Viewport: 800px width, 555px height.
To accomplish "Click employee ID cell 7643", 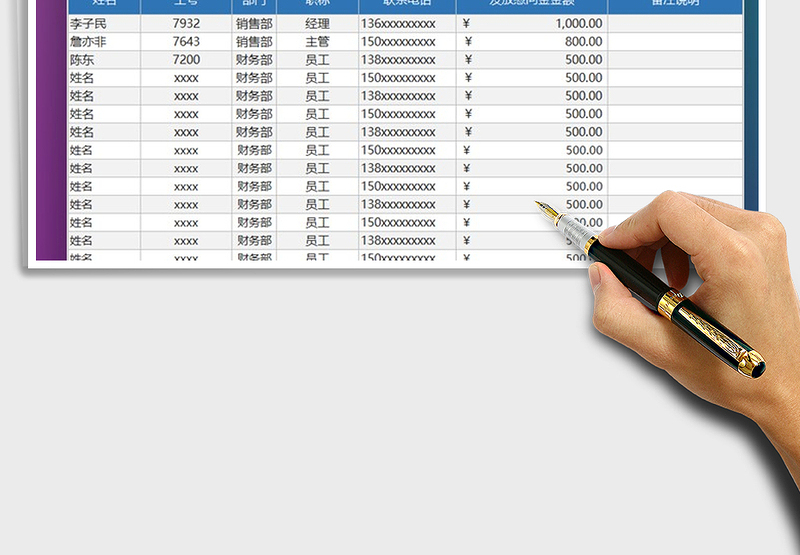I will [186, 42].
